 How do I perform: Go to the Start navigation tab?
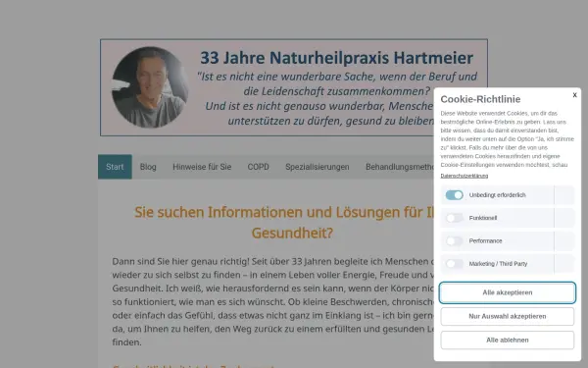point(115,167)
